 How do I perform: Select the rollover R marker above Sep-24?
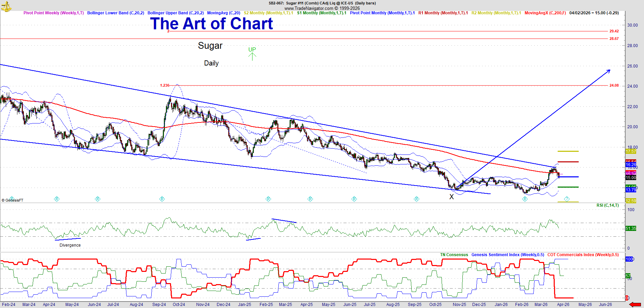coord(162,199)
